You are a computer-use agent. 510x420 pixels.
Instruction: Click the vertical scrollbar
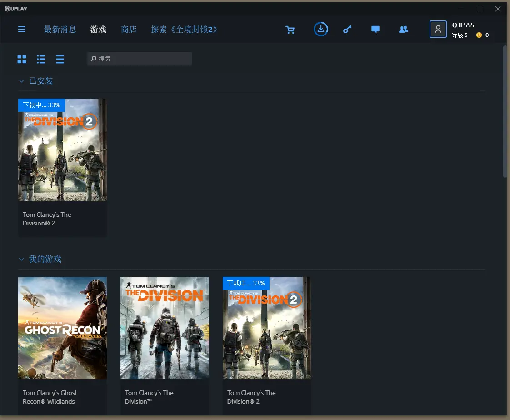coord(505,111)
